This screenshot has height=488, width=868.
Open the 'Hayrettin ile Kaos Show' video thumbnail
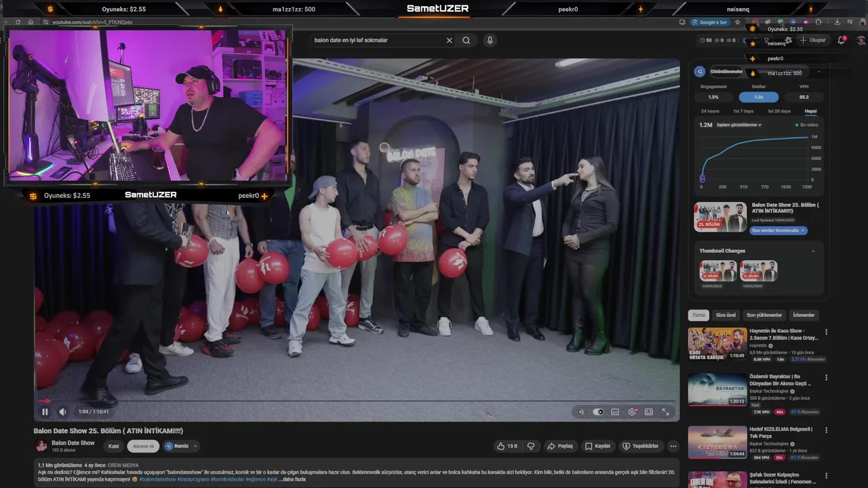(x=717, y=344)
